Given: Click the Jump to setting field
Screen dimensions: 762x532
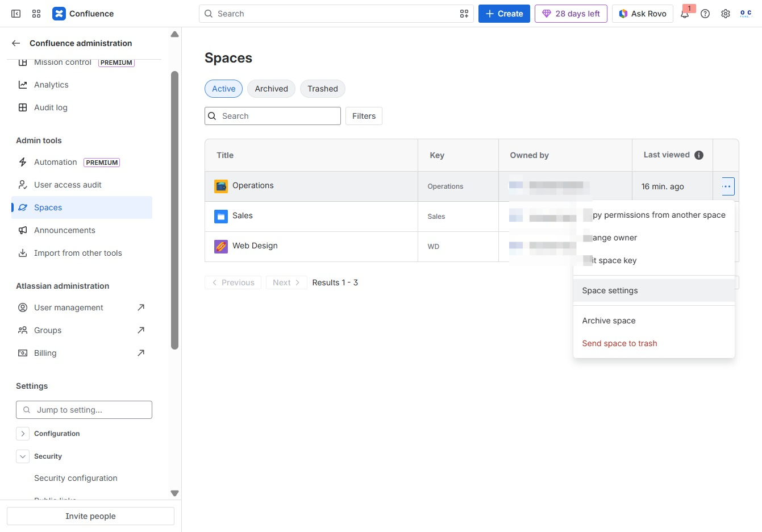Looking at the screenshot, I should pos(84,410).
